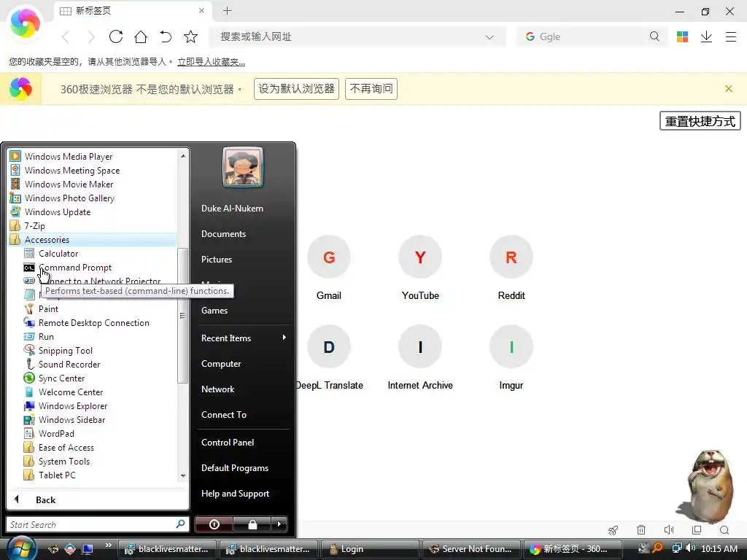Viewport: 747px width, 560px height.
Task: Click the programs list scroll down arrow
Action: pos(183,475)
